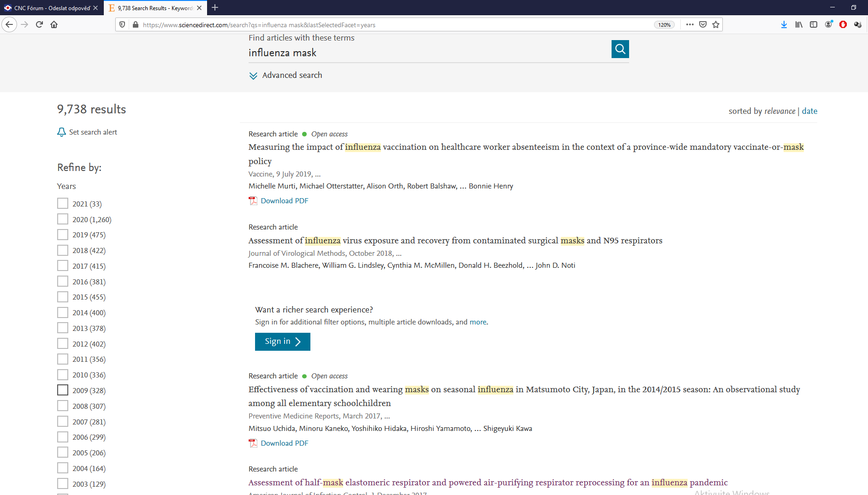
Task: Expand the Advanced search options
Action: (285, 76)
